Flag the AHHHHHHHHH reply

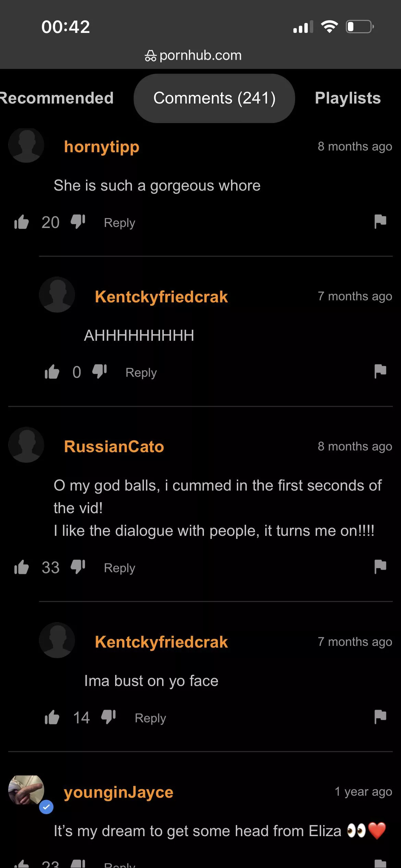tap(380, 371)
